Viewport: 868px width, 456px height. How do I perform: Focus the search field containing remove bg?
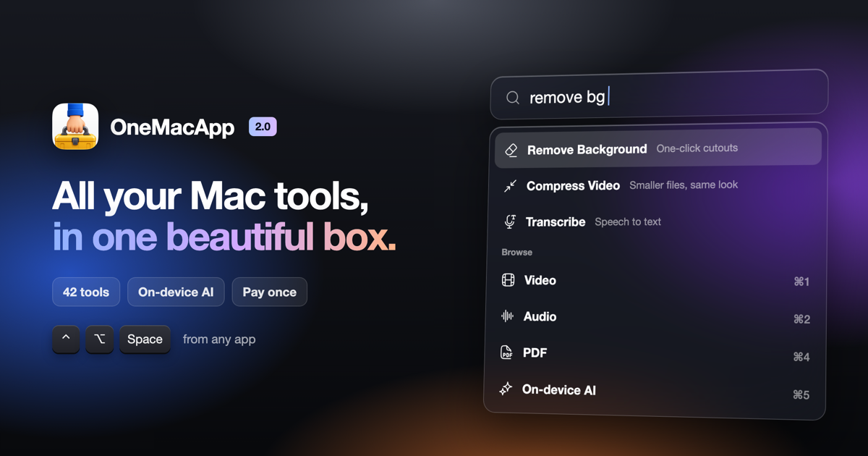659,95
